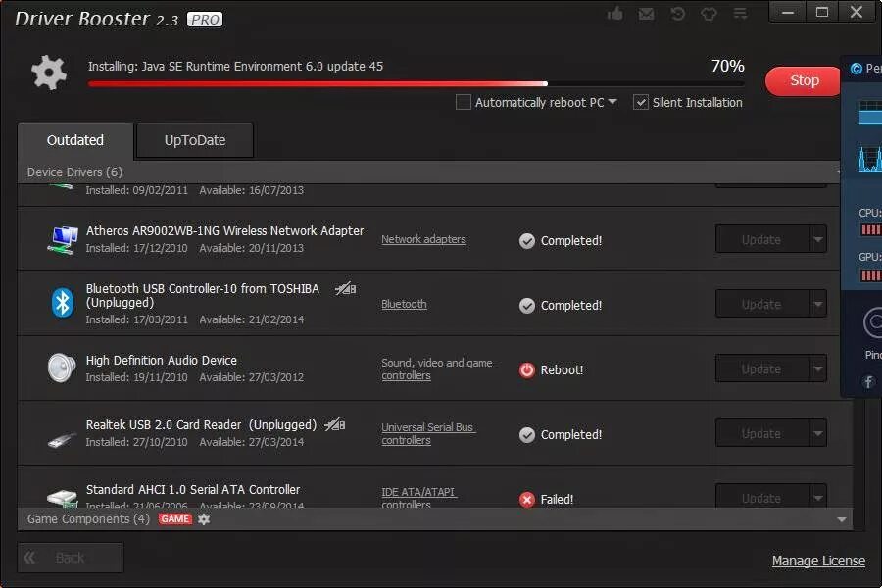Click Update button for Bluetooth USB Controller
The width and height of the screenshot is (882, 588).
click(762, 305)
